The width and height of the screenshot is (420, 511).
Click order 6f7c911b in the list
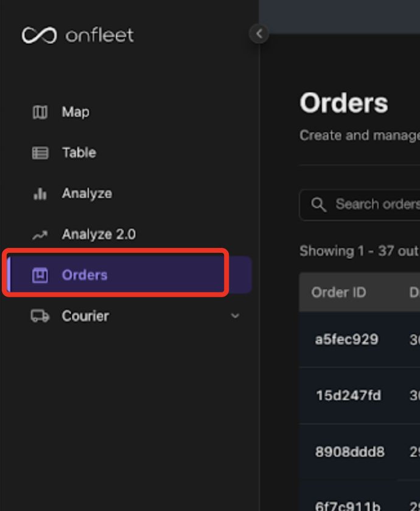(348, 503)
